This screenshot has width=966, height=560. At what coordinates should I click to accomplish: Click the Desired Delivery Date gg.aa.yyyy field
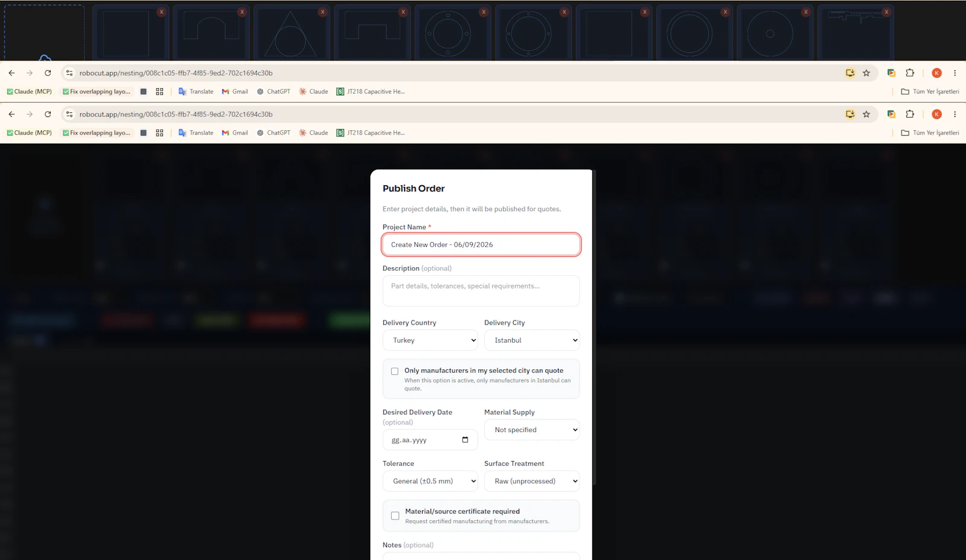click(430, 440)
